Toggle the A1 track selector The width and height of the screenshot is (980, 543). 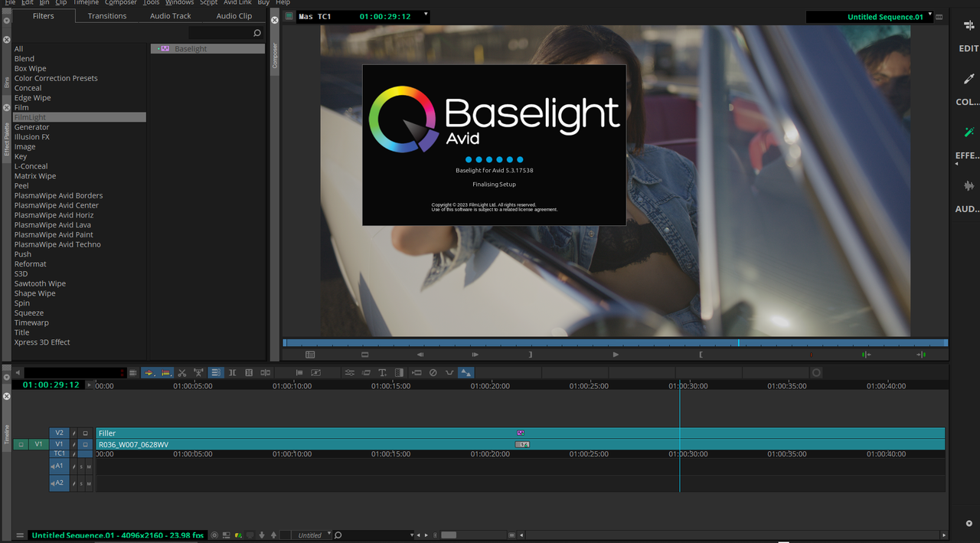tap(59, 466)
